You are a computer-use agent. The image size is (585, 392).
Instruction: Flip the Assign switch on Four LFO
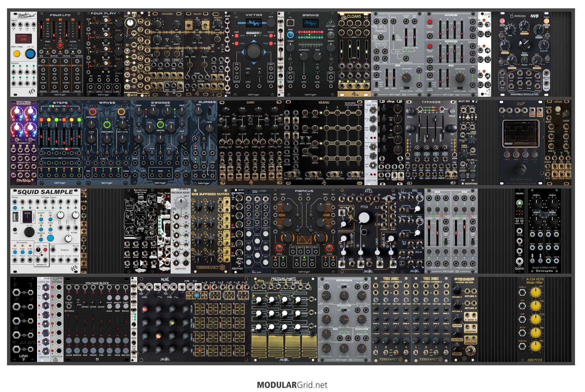73,45
